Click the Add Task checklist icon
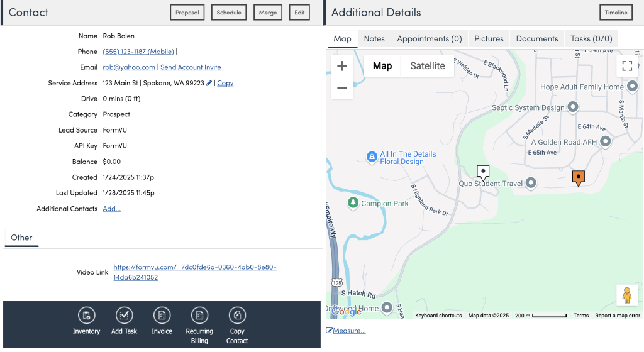644x352 pixels. click(x=124, y=316)
